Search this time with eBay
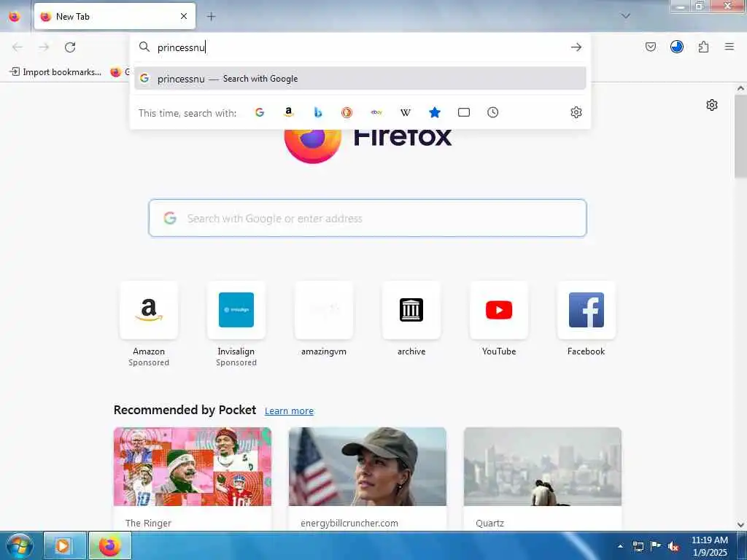The width and height of the screenshot is (747, 560). point(376,112)
